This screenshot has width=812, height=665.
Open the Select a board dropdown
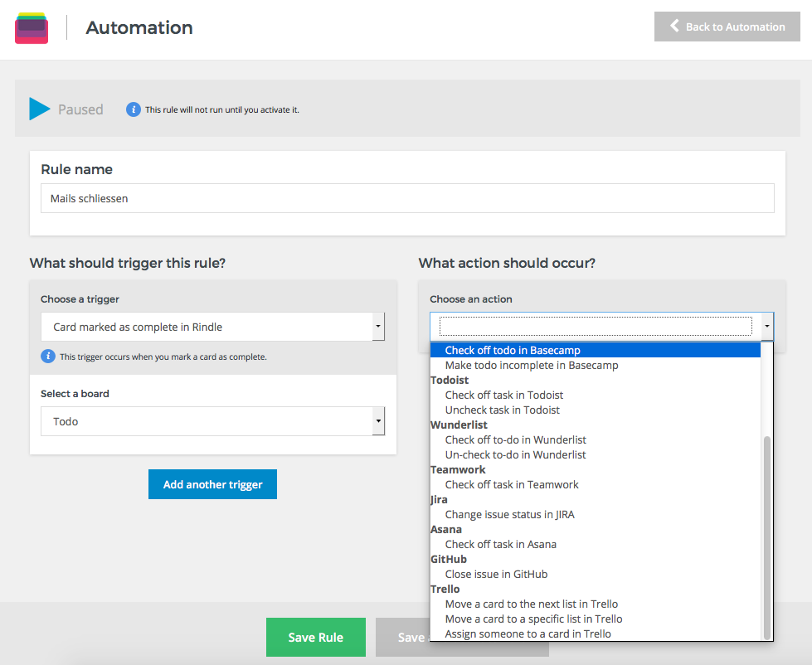pos(212,421)
